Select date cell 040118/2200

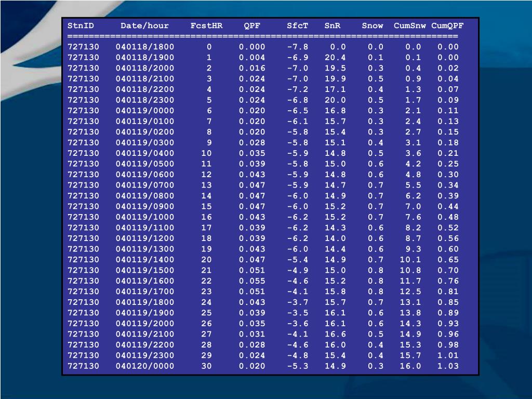[x=145, y=89]
